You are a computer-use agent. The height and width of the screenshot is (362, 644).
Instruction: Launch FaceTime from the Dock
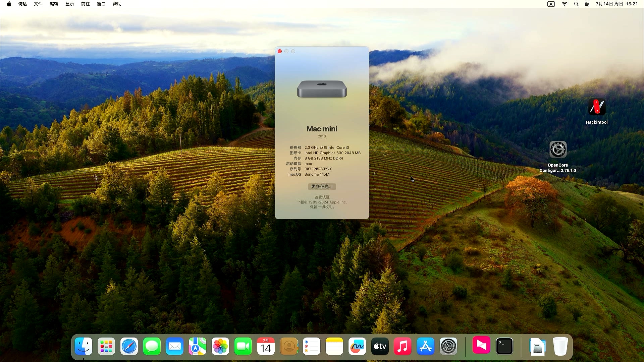(243, 346)
